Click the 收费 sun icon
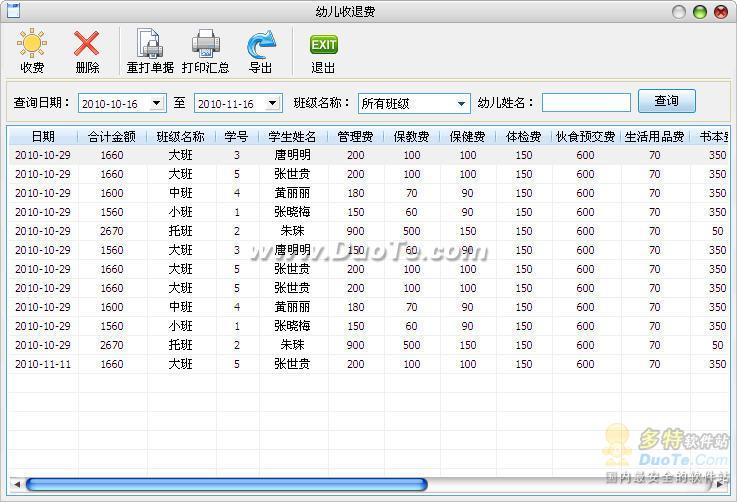The image size is (737, 502). point(32,43)
